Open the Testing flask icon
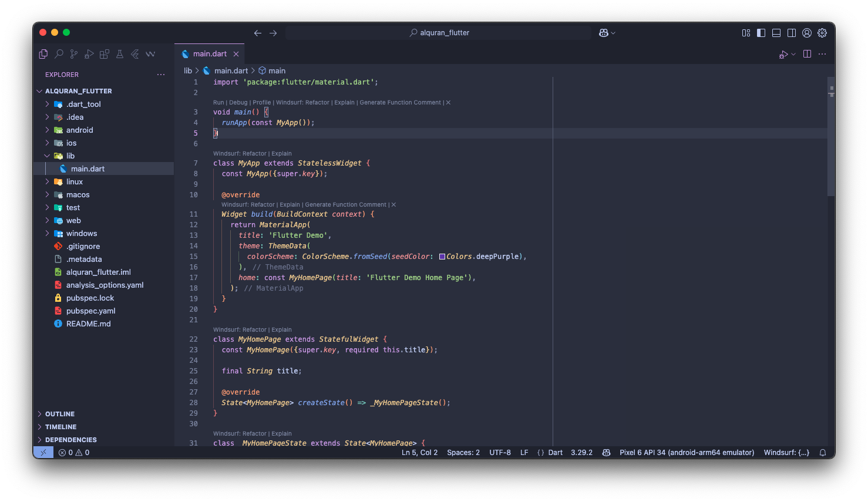The width and height of the screenshot is (868, 502). [119, 54]
